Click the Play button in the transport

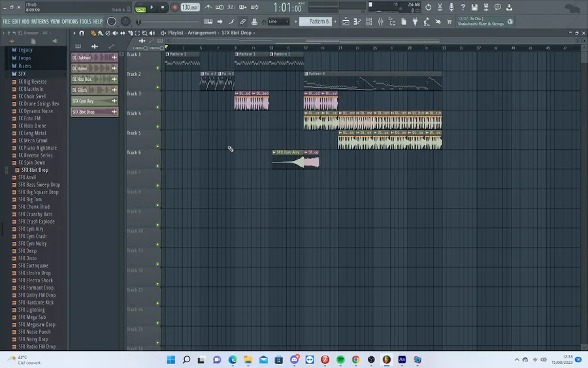pos(152,7)
